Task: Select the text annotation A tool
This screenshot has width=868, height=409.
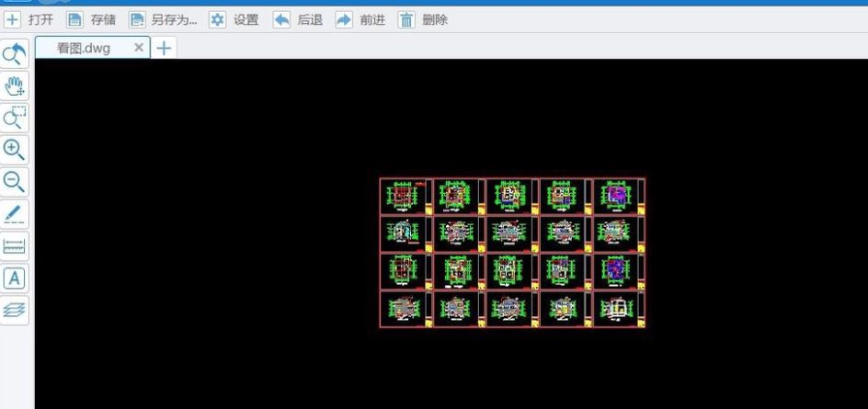Action: pos(15,278)
